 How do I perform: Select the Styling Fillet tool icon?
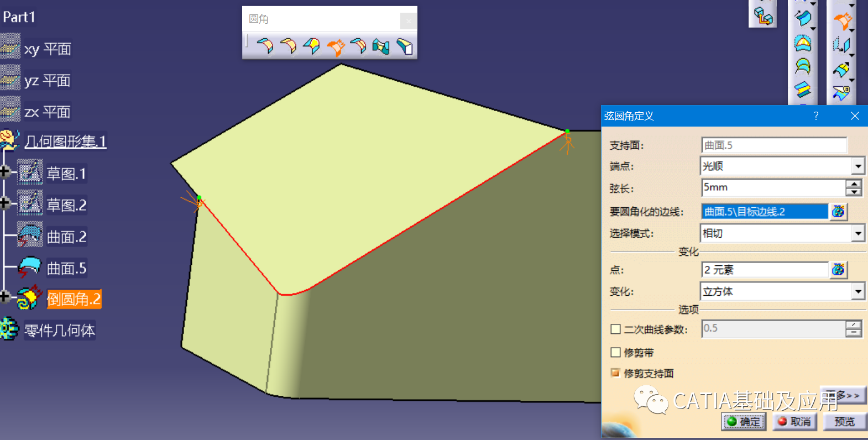pyautogui.click(x=358, y=46)
